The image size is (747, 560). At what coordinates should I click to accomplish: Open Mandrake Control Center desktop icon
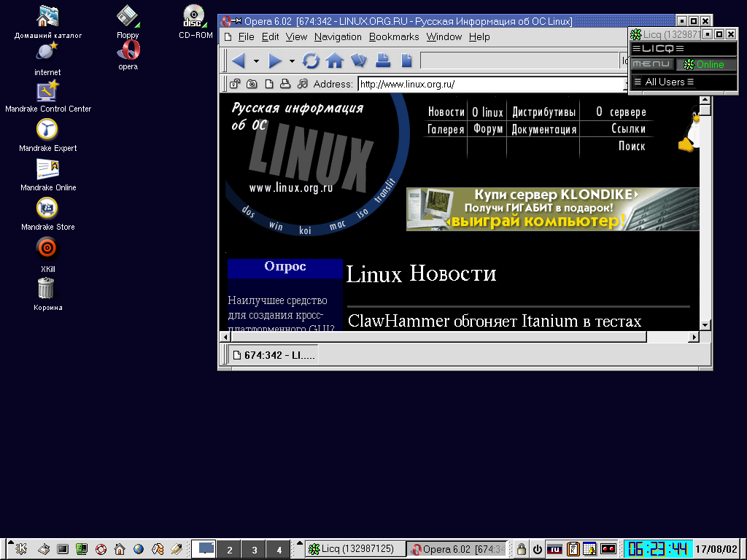point(47,97)
